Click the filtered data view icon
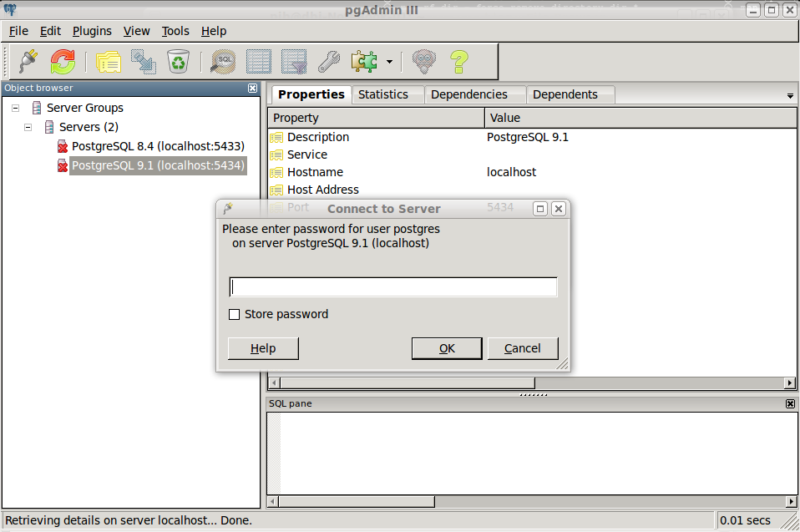The image size is (800, 532). click(x=293, y=61)
